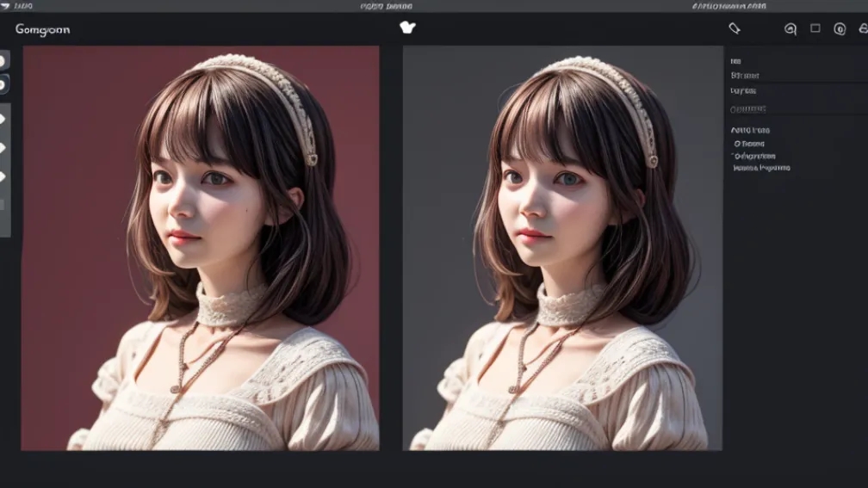
Task: Select the portrait with gray background
Action: pos(562,248)
